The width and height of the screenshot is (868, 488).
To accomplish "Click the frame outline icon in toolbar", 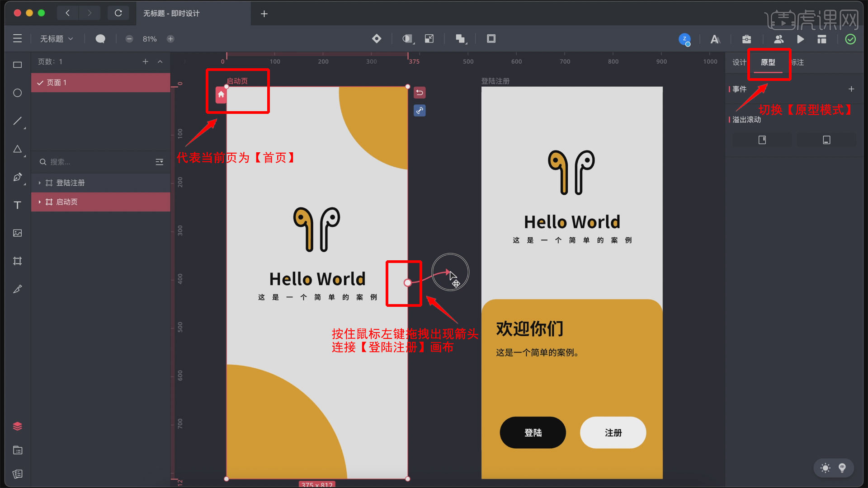I will pos(491,39).
